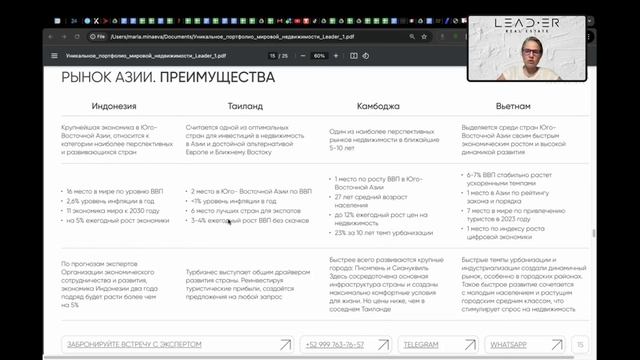Click the '16 место в мире по уровню ВВП' bullet
Screen dimensions: 640x360
pyautogui.click(x=115, y=191)
